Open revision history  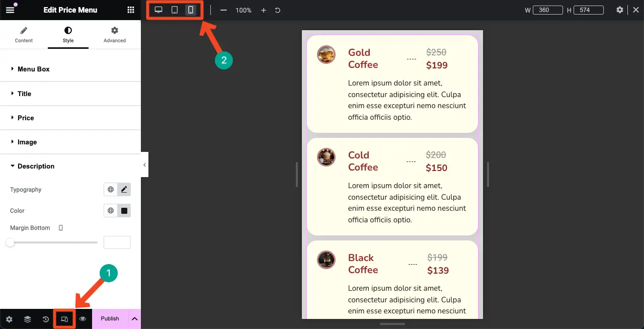46,319
